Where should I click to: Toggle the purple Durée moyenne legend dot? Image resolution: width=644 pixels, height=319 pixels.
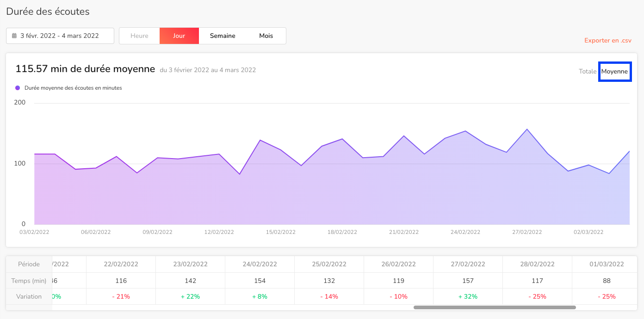coord(18,88)
